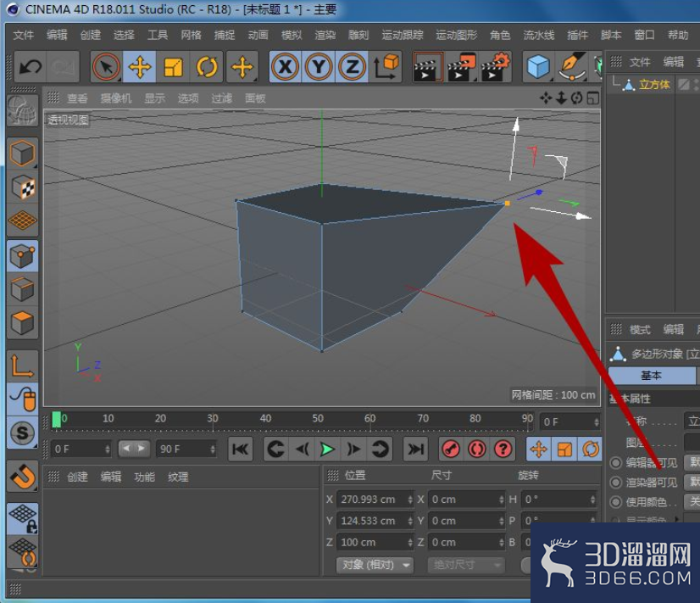Click the viewport rotate camera icon

[577, 98]
